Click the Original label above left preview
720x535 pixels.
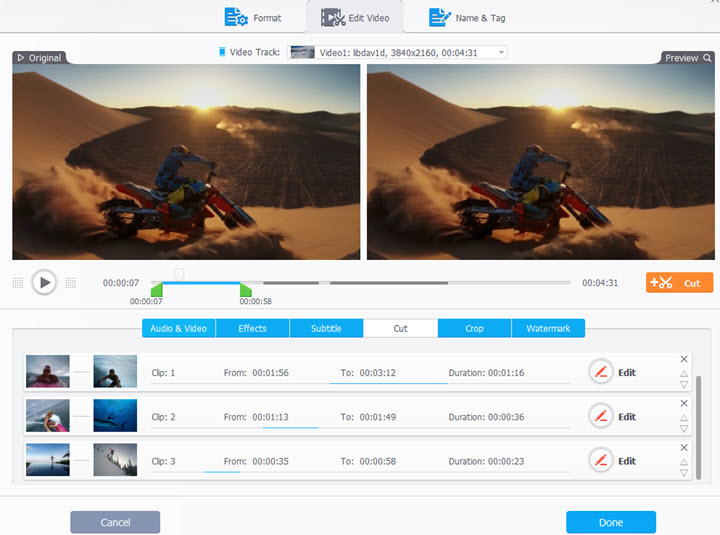coord(39,58)
